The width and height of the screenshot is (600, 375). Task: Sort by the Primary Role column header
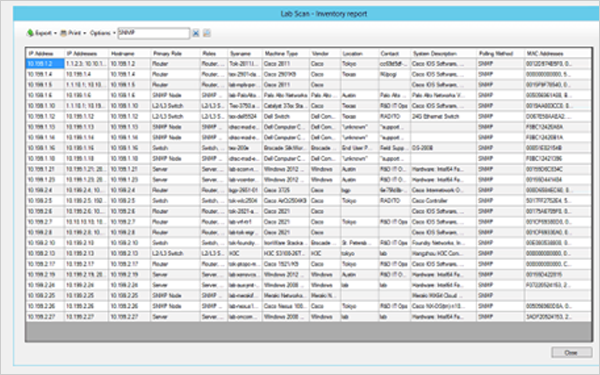pos(175,54)
